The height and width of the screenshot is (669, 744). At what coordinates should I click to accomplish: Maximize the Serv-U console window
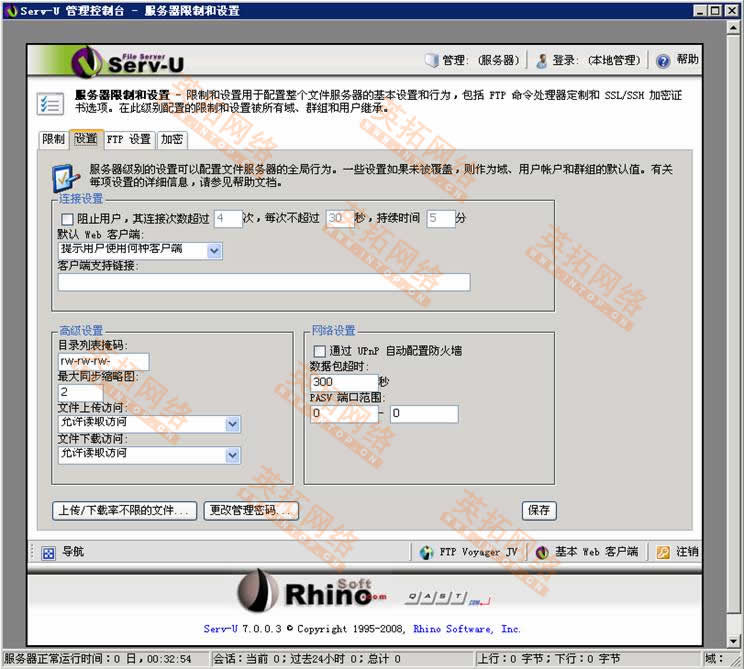715,10
